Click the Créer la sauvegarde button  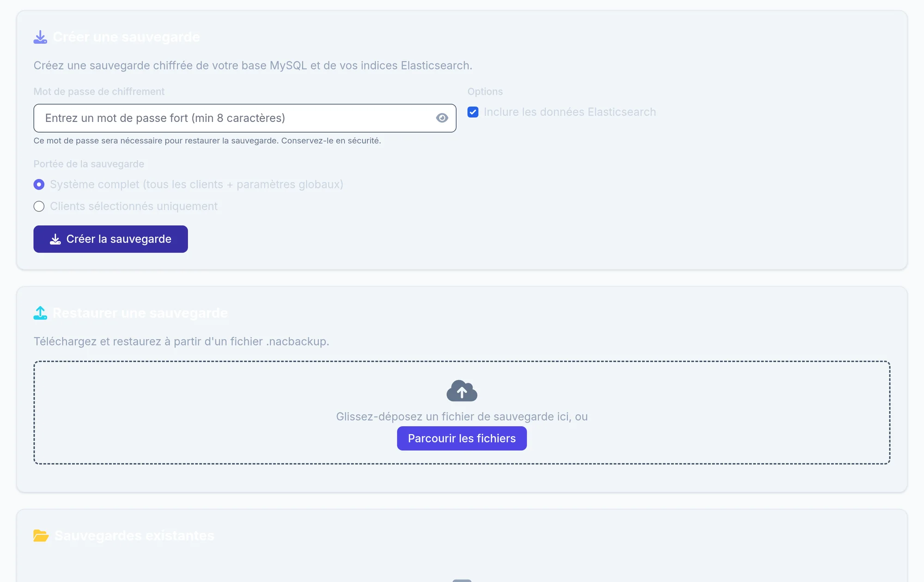(110, 239)
